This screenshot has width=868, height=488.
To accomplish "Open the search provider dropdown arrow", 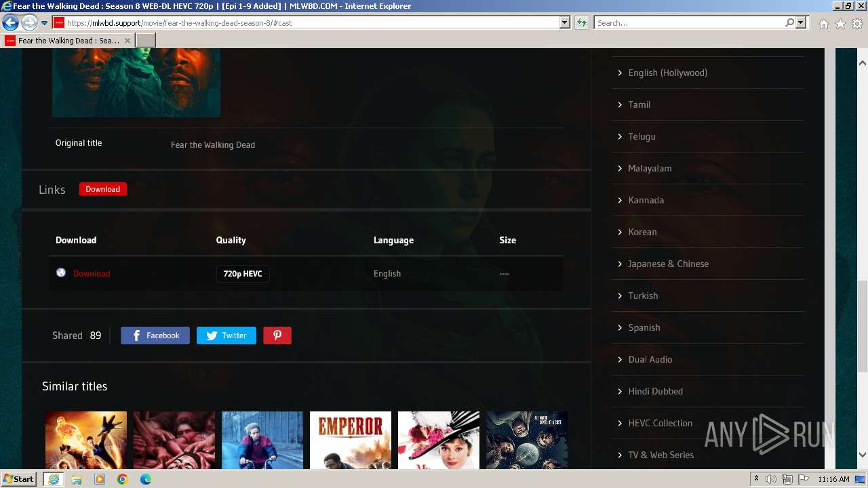I will tap(801, 22).
